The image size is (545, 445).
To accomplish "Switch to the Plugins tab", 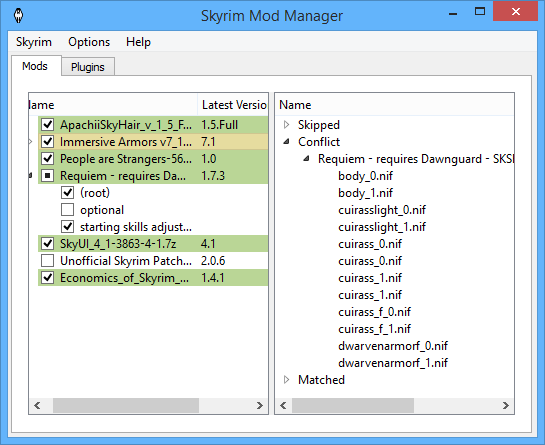I will pos(88,67).
